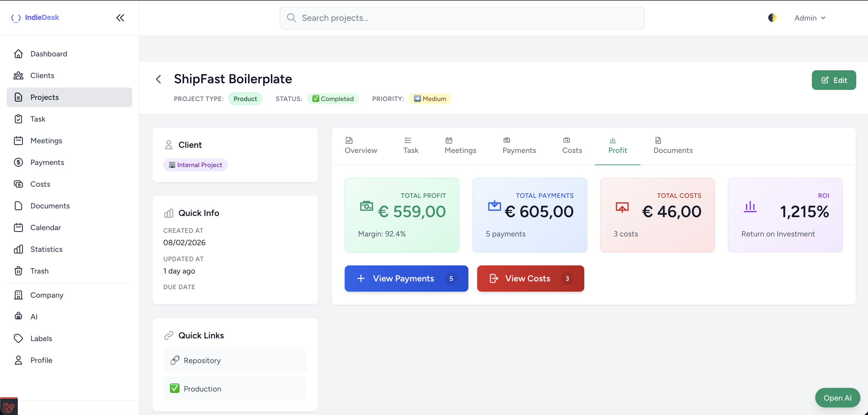Go back using the arrow beside ShipFast Boilerplate
The height and width of the screenshot is (415, 868).
[158, 79]
